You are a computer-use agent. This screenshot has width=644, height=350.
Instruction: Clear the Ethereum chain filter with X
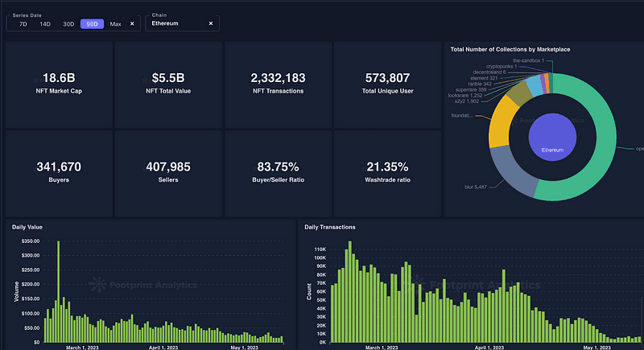211,23
